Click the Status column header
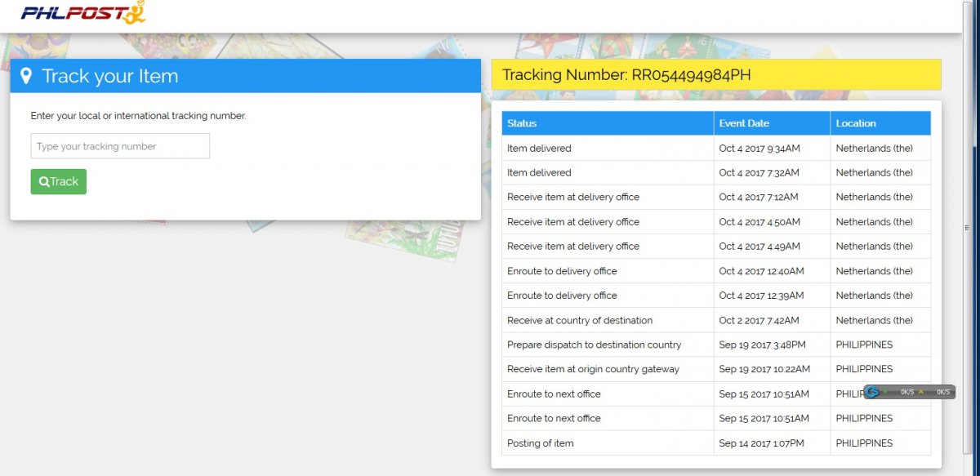This screenshot has height=476, width=980. click(x=522, y=123)
